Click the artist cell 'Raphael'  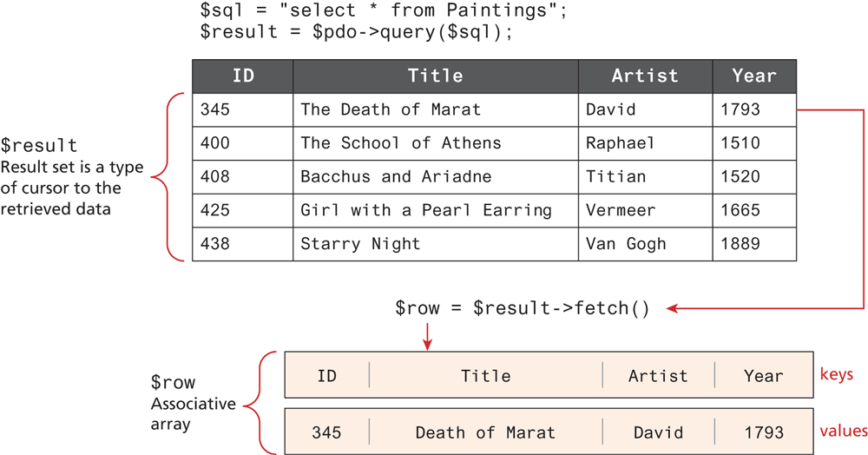(x=621, y=143)
